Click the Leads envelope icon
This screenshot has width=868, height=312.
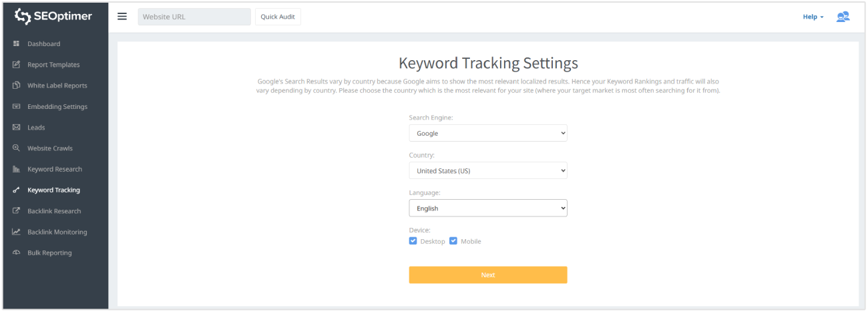pos(16,128)
